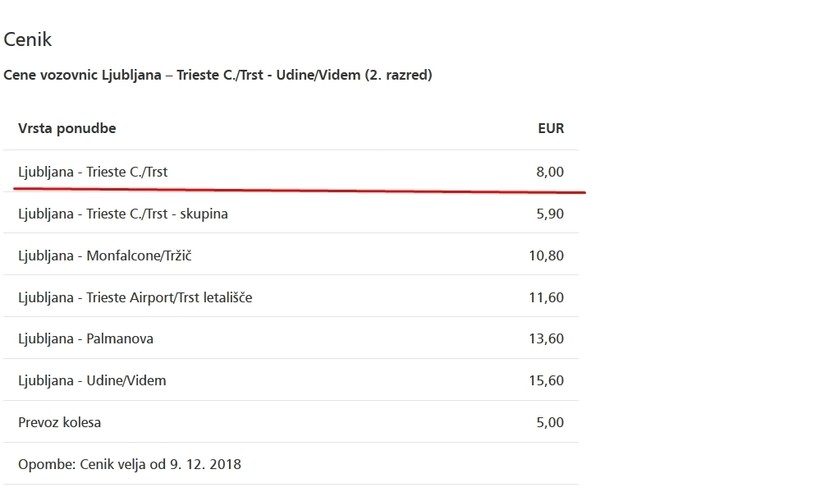Click the 5,90 group price
This screenshot has width=820, height=497.
point(550,214)
